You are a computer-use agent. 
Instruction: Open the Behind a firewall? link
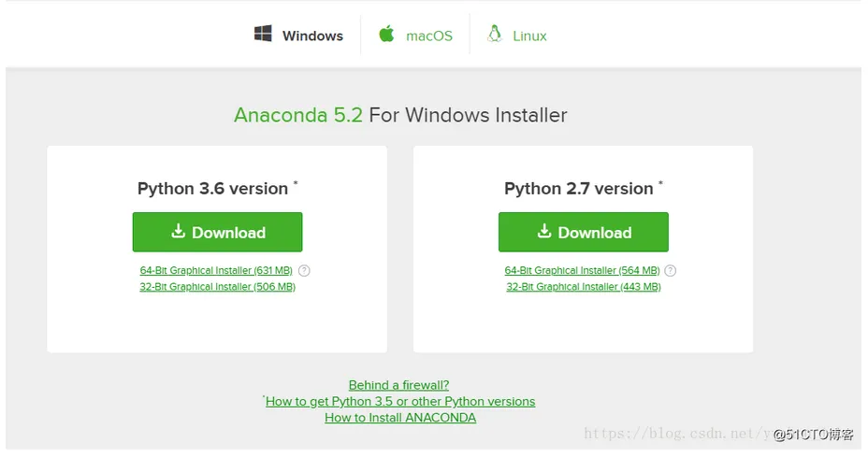[x=398, y=385]
